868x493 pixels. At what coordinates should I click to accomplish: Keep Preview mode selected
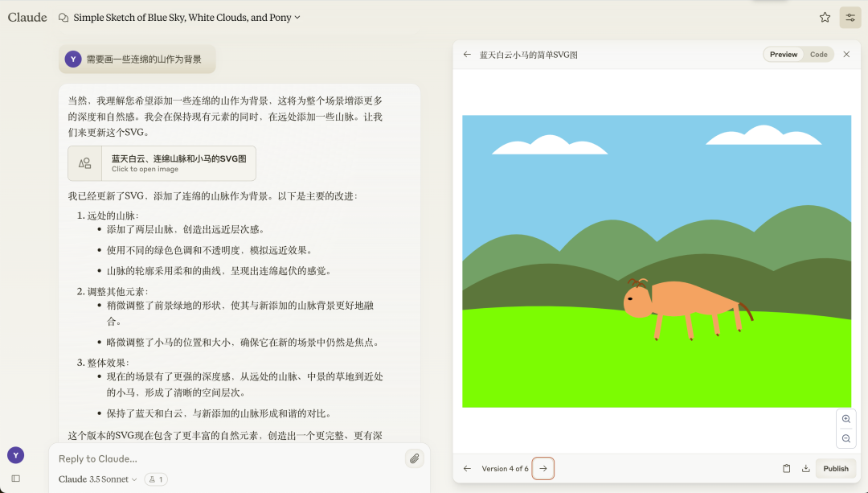point(783,54)
